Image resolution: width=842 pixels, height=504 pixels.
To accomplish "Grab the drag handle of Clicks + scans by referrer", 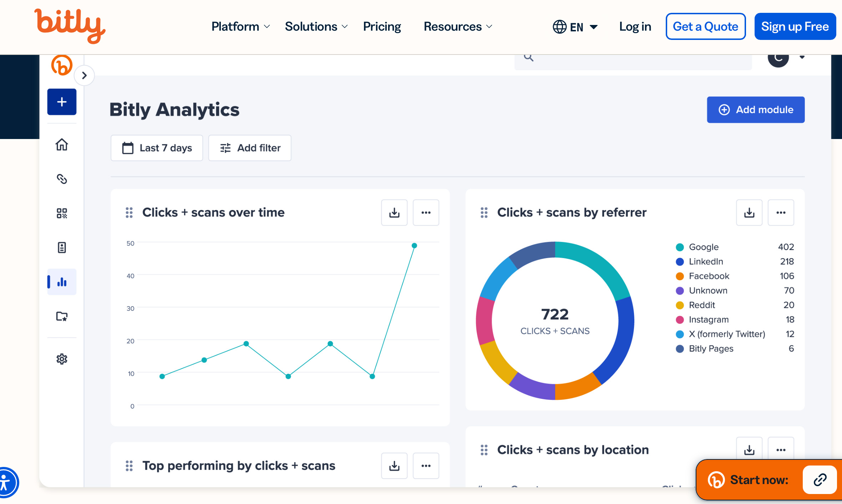I will 484,212.
